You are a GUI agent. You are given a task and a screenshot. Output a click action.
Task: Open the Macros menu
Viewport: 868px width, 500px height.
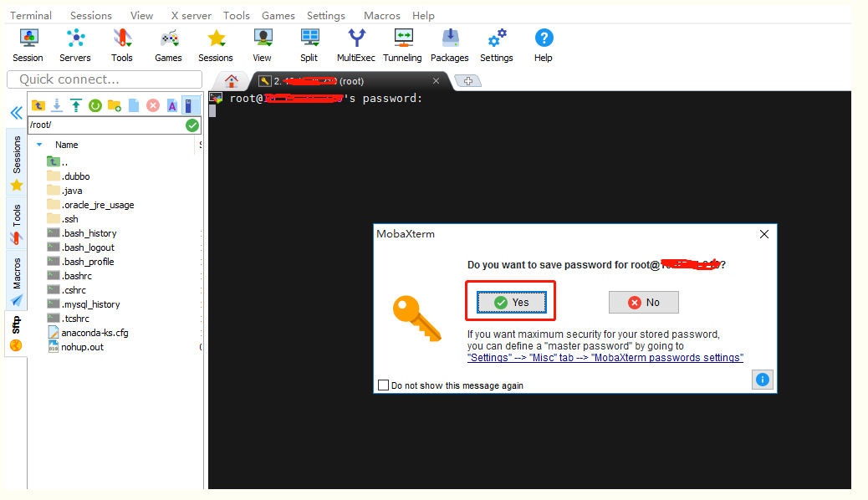coord(382,16)
